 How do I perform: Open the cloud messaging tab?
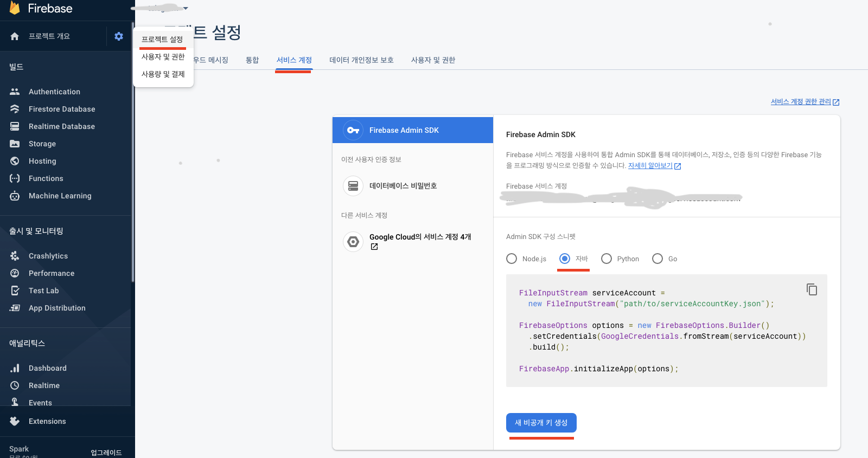coord(212,60)
